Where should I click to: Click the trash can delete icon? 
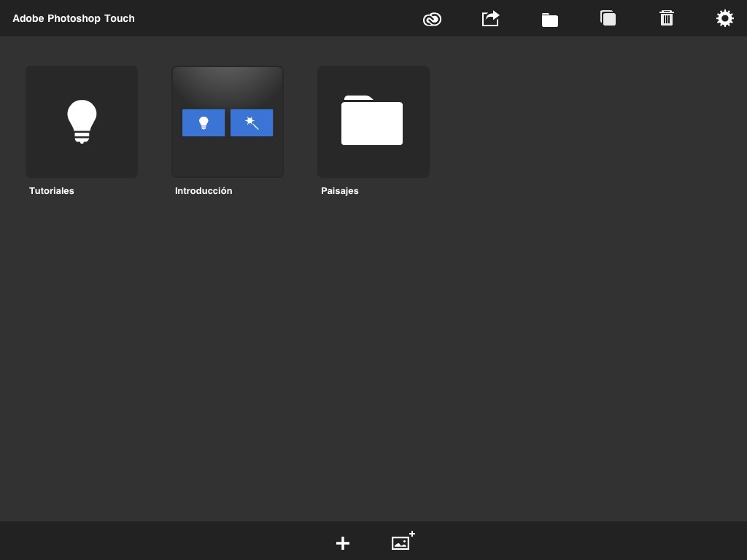666,18
